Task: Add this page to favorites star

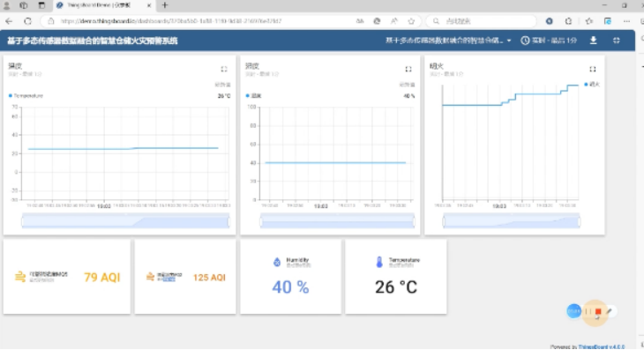Action: tap(411, 21)
